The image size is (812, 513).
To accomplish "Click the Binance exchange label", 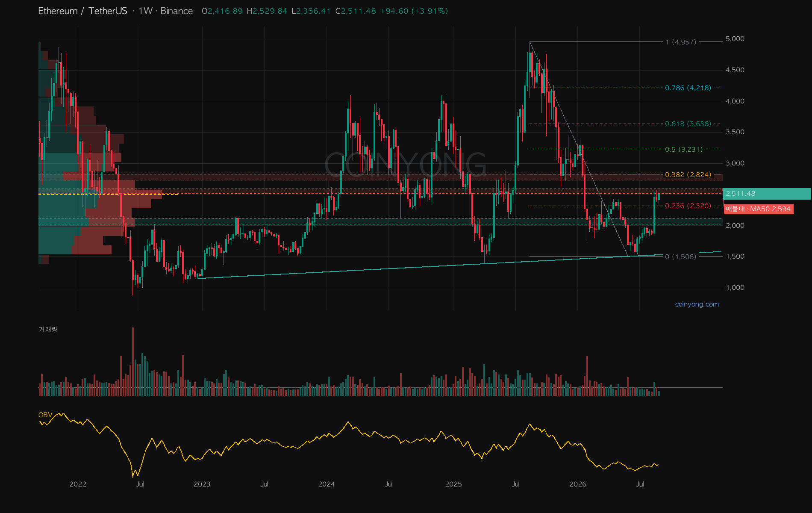I will pyautogui.click(x=177, y=11).
